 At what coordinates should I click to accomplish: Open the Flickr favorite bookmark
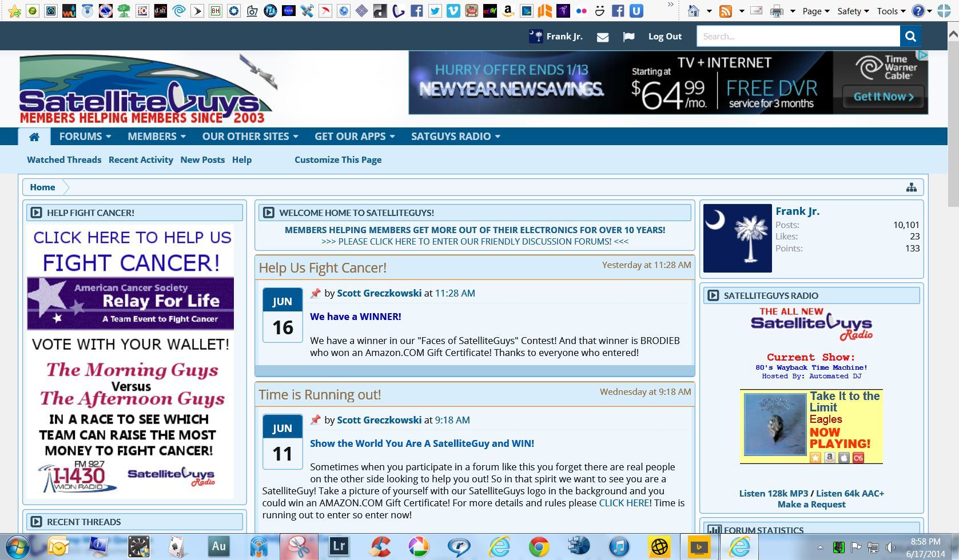coord(582,10)
